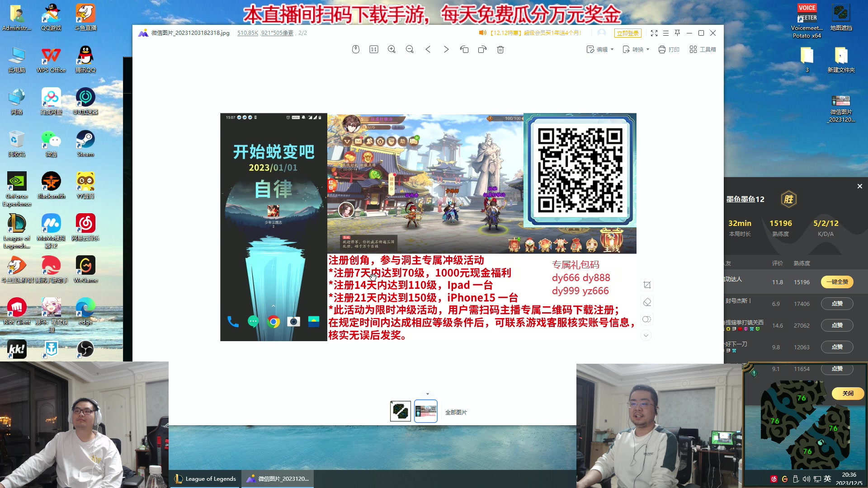Pin the image viewer window on top
Screen dimensions: 868x488
point(678,33)
